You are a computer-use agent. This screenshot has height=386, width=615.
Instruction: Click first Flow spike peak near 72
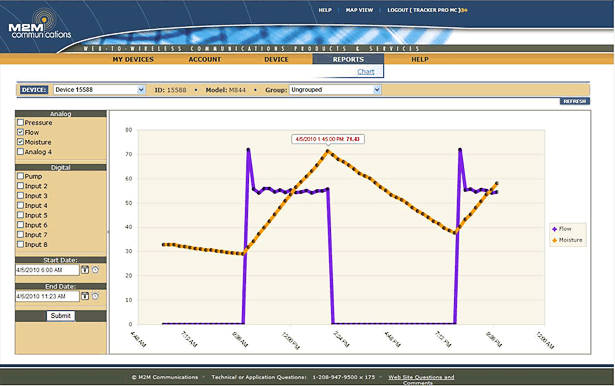pyautogui.click(x=248, y=149)
